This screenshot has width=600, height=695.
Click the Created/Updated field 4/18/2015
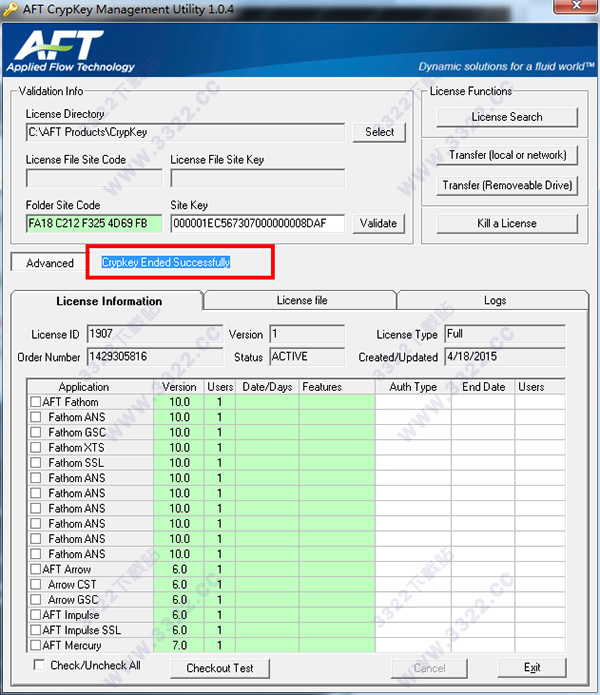pyautogui.click(x=505, y=356)
